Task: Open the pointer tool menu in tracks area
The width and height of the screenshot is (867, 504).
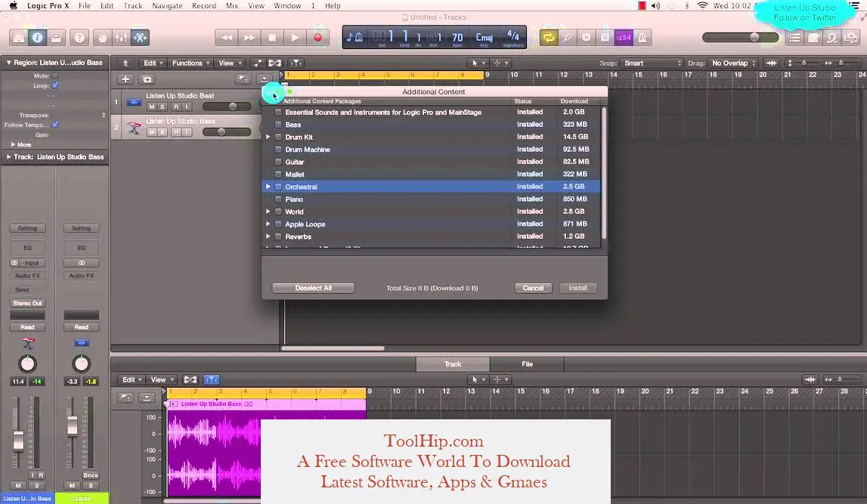Action: pyautogui.click(x=478, y=63)
